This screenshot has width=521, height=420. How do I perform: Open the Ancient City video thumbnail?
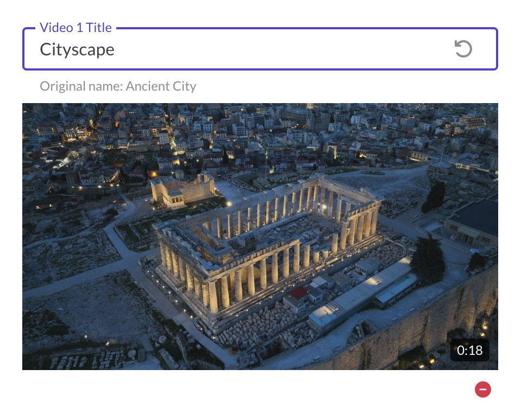(x=260, y=237)
